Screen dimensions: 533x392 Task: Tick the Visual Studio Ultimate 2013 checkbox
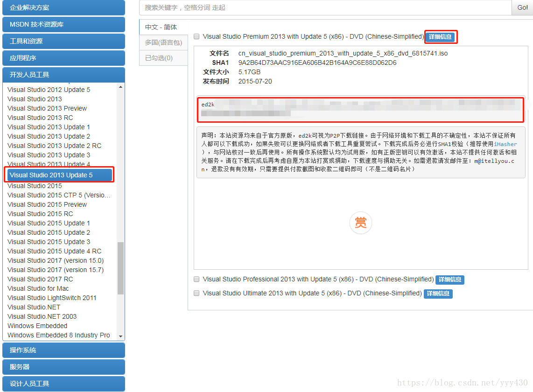(x=196, y=293)
